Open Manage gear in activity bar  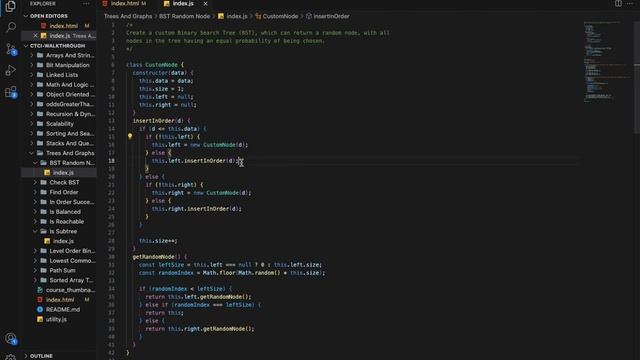pyautogui.click(x=11, y=357)
